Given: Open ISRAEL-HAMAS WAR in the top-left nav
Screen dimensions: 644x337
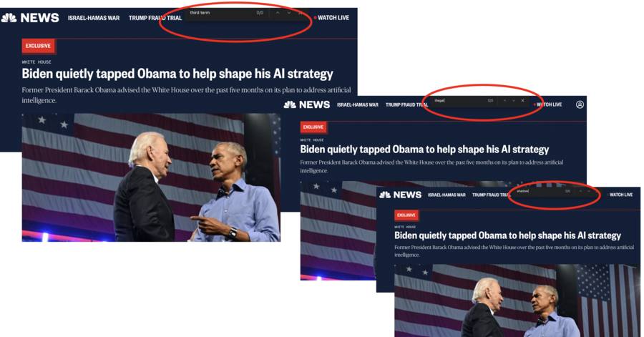Looking at the screenshot, I should point(94,18).
